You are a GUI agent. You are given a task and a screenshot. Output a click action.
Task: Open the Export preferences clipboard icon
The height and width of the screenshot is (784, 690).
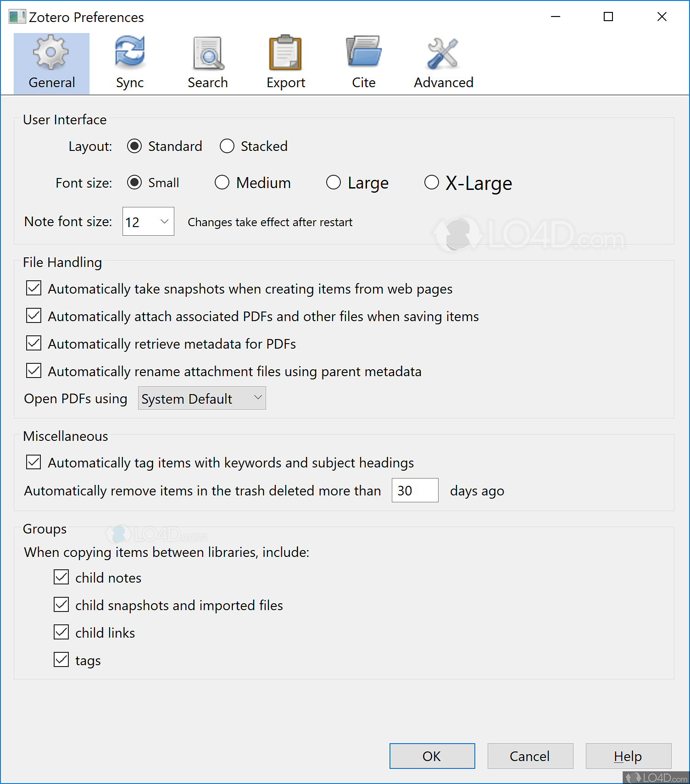point(285,53)
